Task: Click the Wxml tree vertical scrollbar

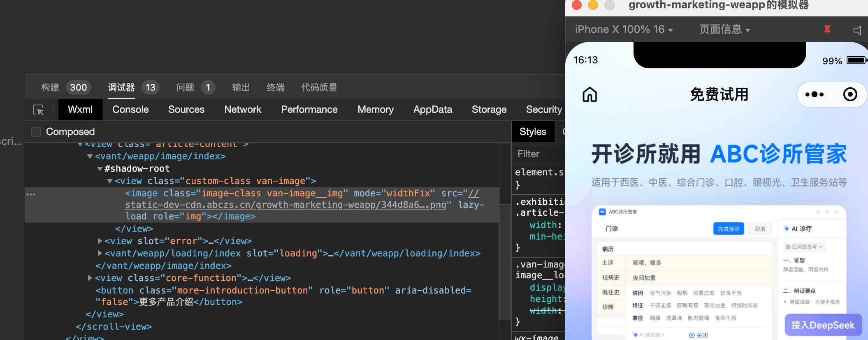Action: click(x=505, y=261)
